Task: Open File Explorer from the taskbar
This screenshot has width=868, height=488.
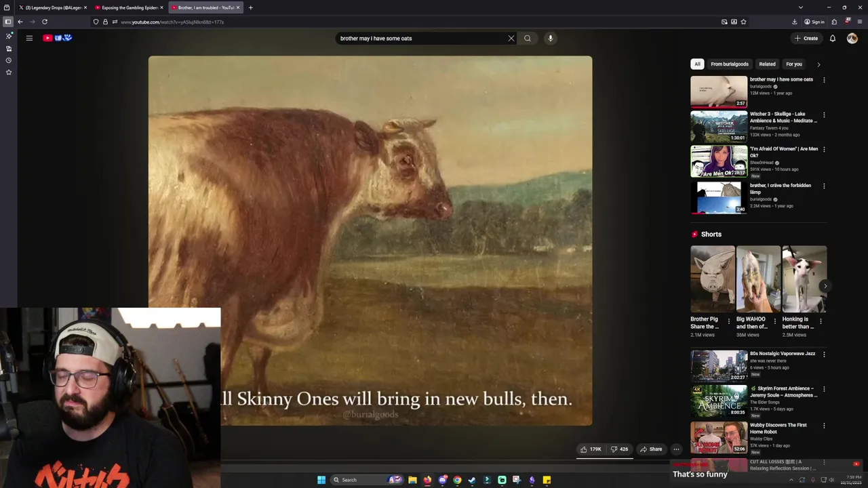Action: point(412,480)
